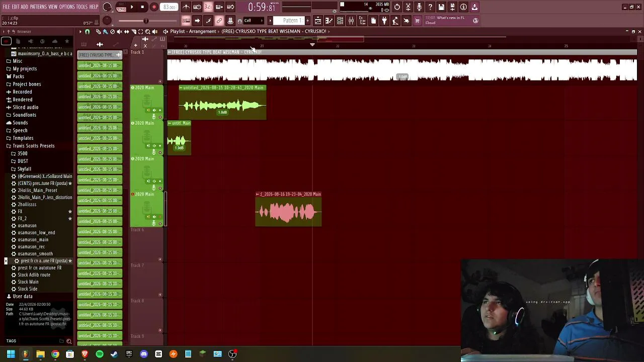The height and width of the screenshot is (362, 644).
Task: Switch between Pattern and Song mode
Action: tap(121, 7)
